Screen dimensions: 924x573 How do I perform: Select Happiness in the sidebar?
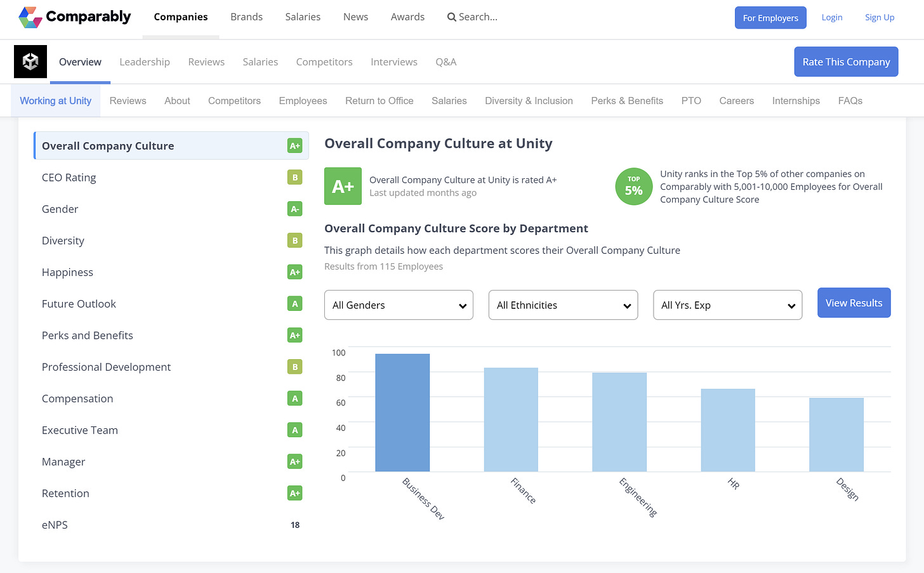(x=171, y=272)
